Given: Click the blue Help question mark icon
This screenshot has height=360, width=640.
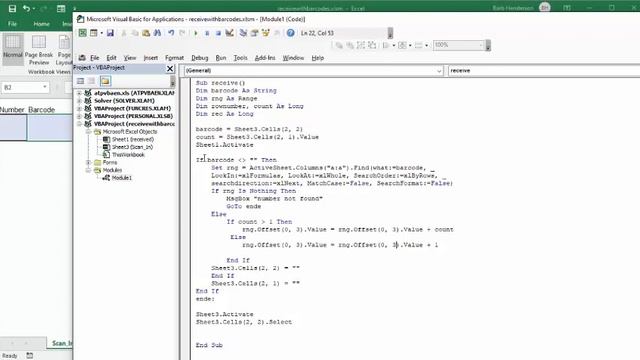Looking at the screenshot, I should 290,33.
